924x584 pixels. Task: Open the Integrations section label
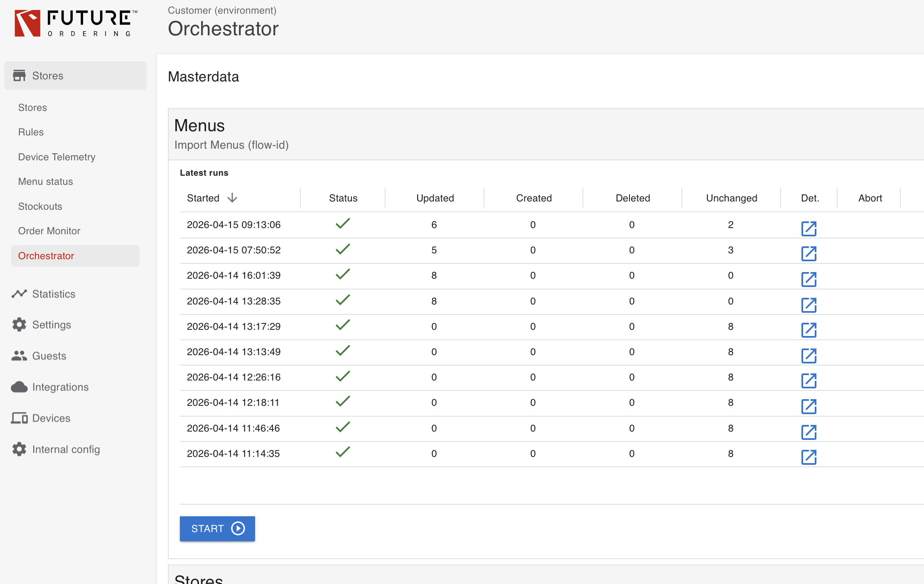61,387
